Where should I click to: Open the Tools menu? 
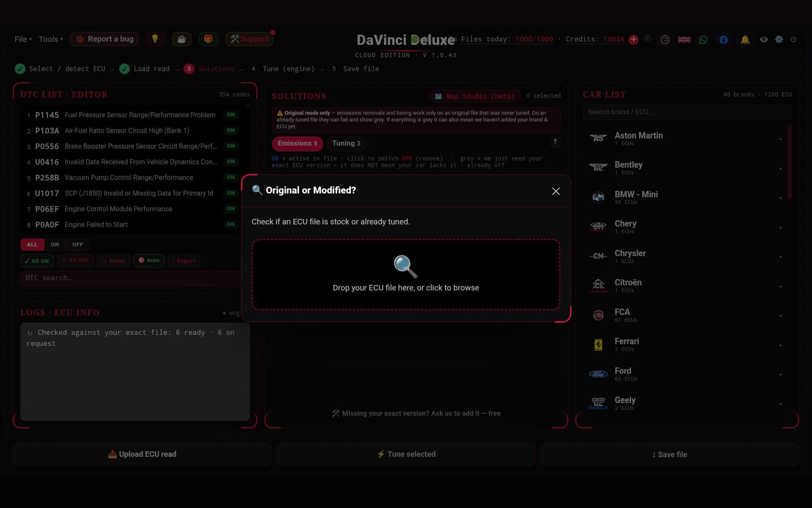[51, 39]
